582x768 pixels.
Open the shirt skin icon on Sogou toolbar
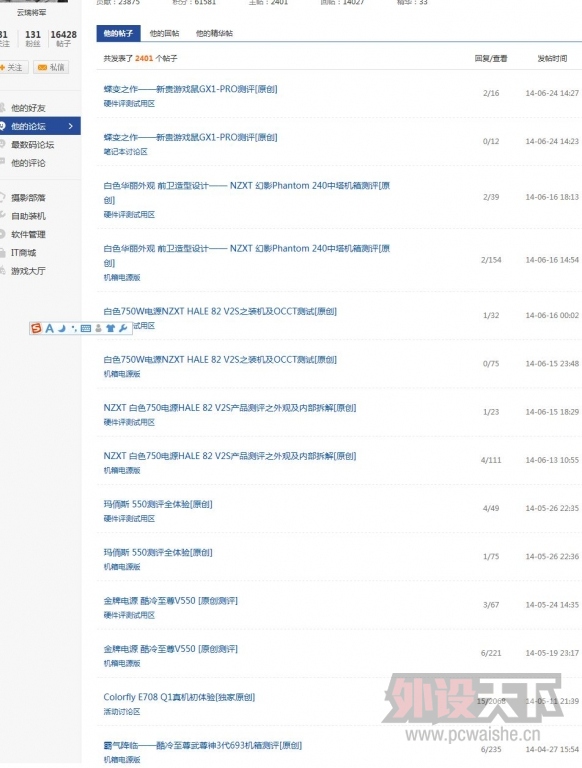pyautogui.click(x=110, y=328)
